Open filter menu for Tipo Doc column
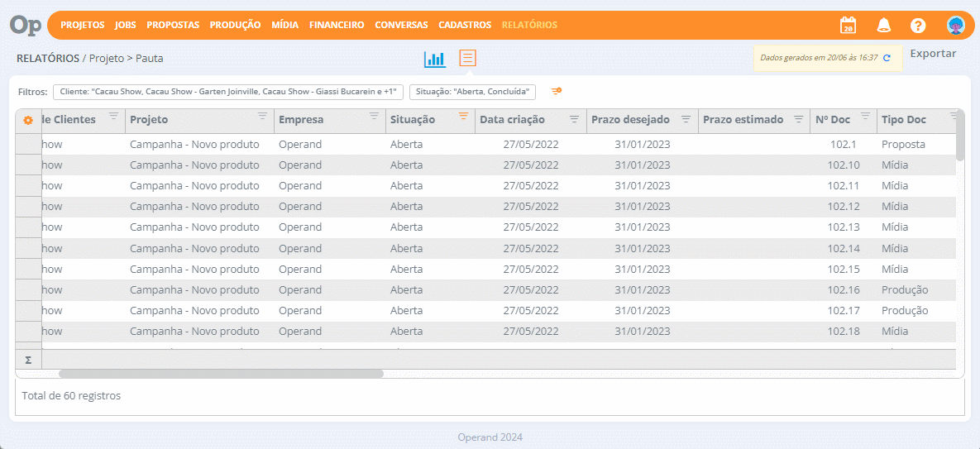 click(954, 116)
